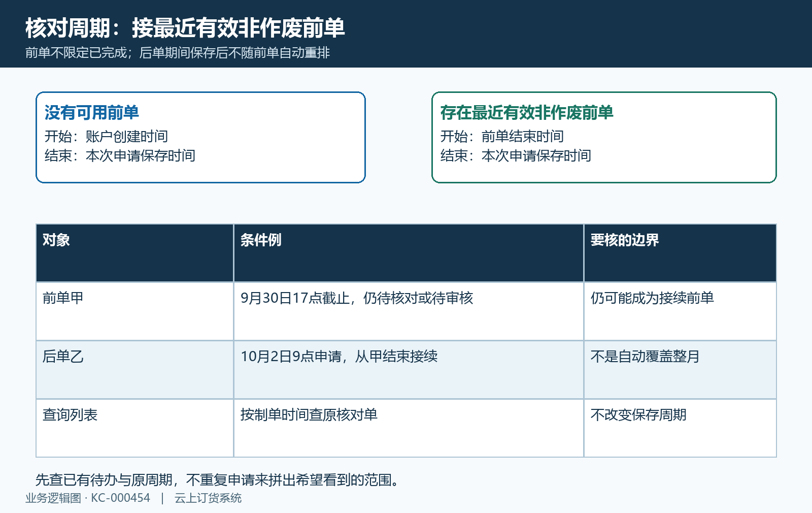Click the cell 按制单时间查原核对单
Screen dimensions: 812x513
point(409,428)
